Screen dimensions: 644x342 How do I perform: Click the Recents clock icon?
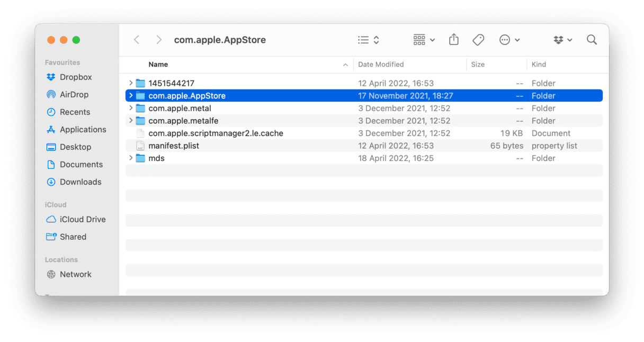pos(51,112)
